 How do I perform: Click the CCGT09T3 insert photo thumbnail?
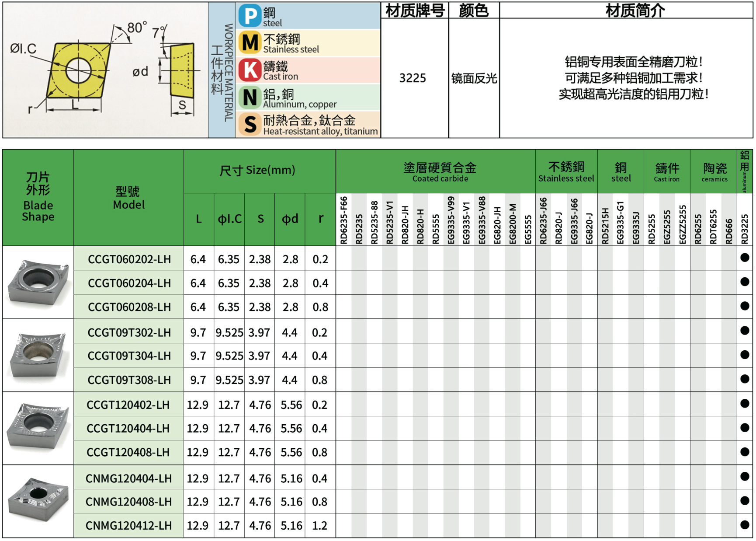tap(38, 355)
